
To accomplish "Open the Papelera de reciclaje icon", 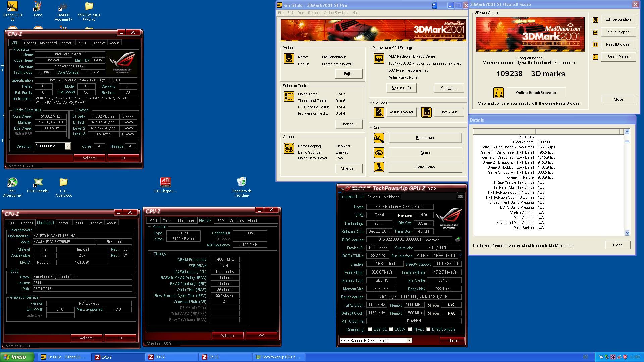I will coord(242,187).
